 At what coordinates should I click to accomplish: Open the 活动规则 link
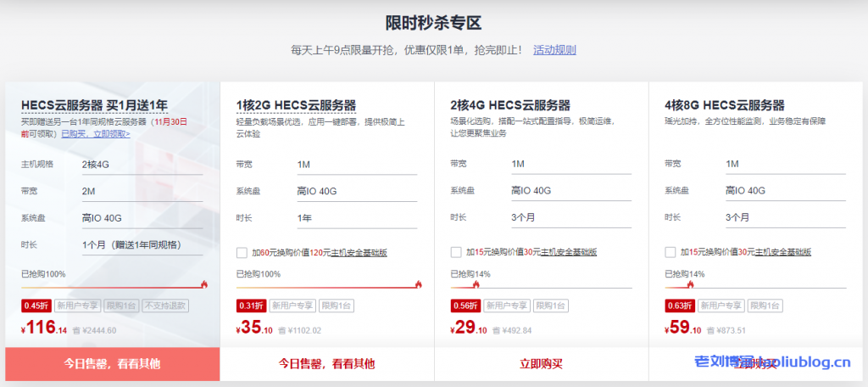(x=554, y=50)
